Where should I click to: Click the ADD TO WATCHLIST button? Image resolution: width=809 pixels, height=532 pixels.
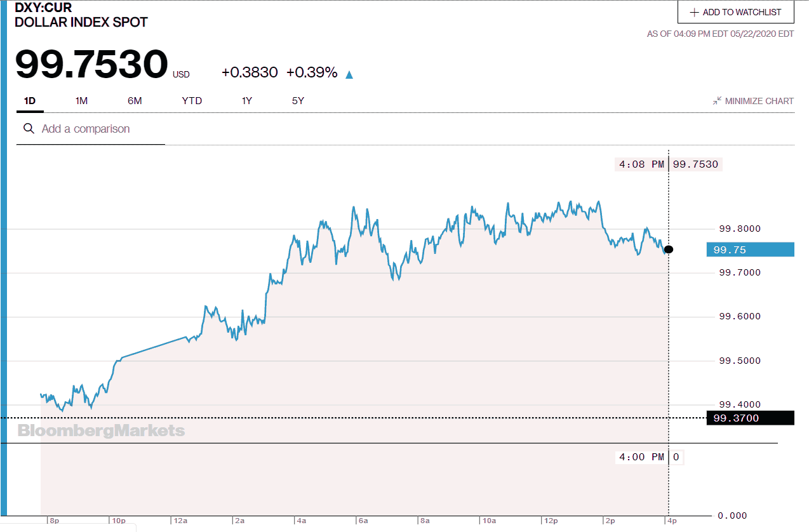coord(735,12)
